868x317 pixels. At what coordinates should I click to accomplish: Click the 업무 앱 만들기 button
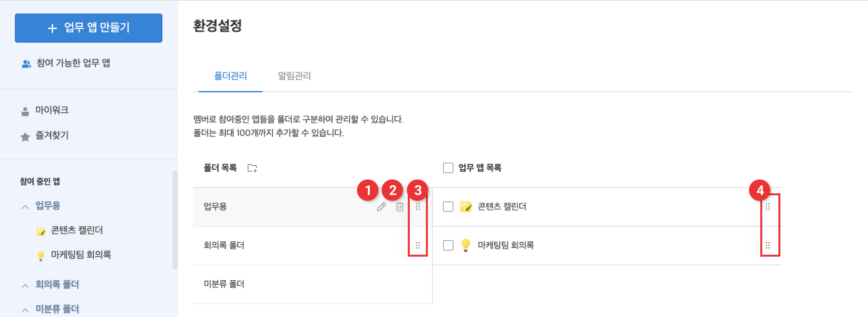coord(89,28)
